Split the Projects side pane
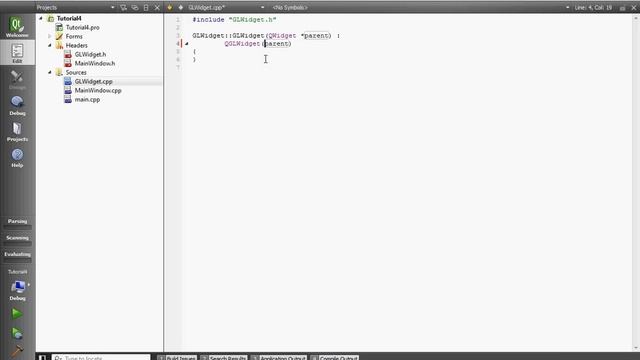Viewport: 640px width, 360px height. click(146, 7)
